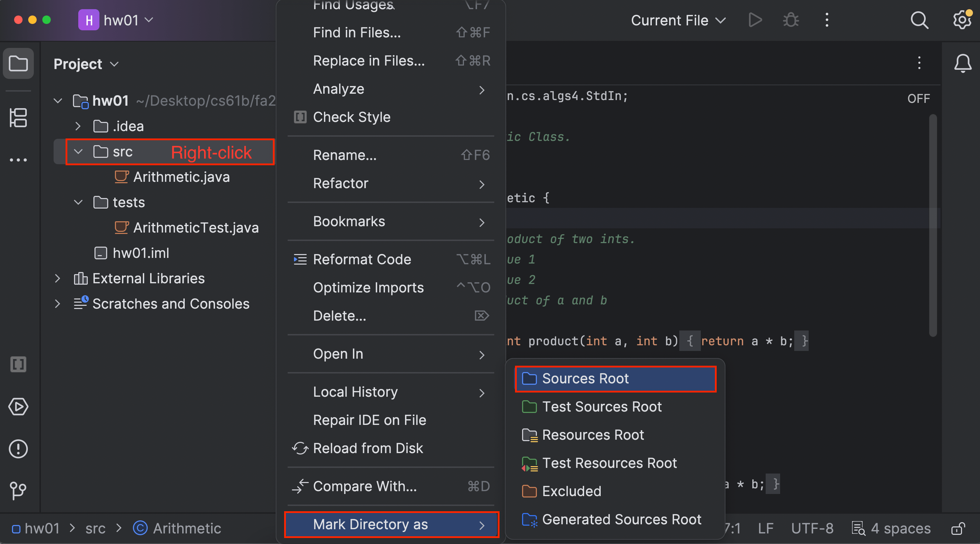980x544 pixels.
Task: Expand External Libraries node
Action: (x=57, y=278)
